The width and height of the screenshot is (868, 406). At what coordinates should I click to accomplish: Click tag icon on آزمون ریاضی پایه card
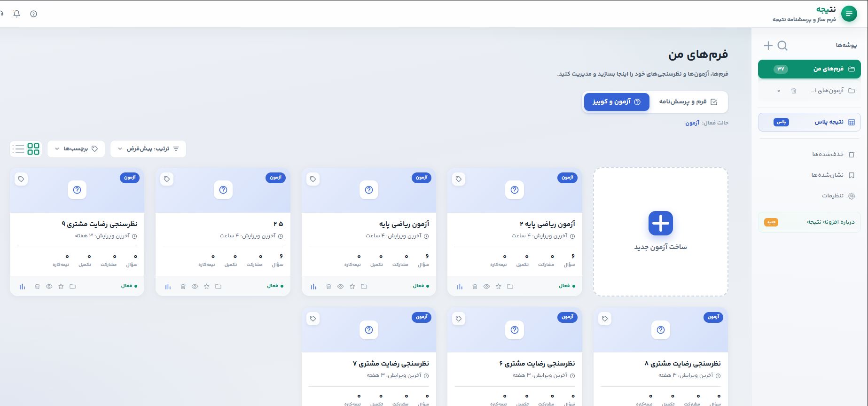click(x=313, y=179)
